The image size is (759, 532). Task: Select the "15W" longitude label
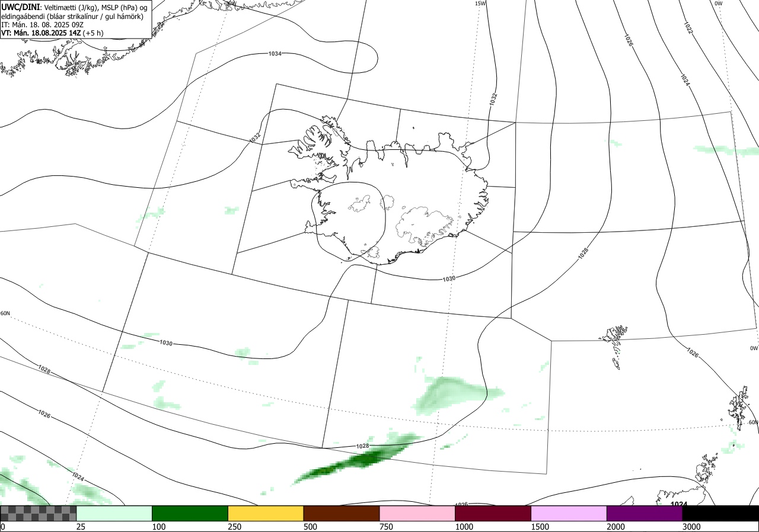(480, 4)
